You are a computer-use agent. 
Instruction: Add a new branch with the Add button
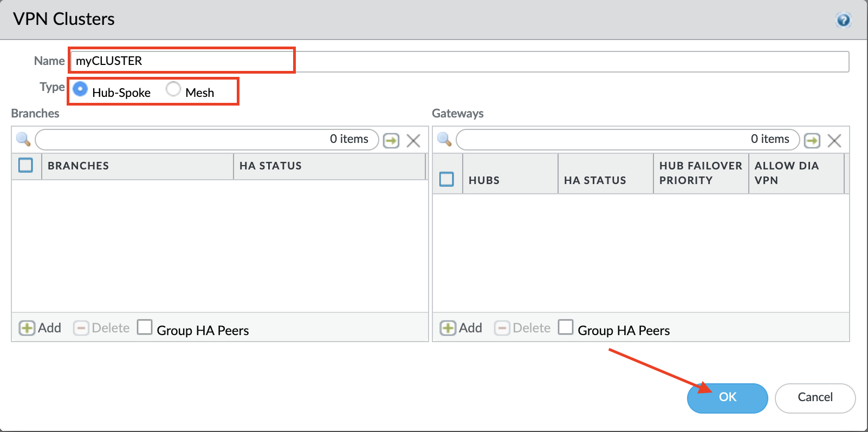pyautogui.click(x=40, y=328)
